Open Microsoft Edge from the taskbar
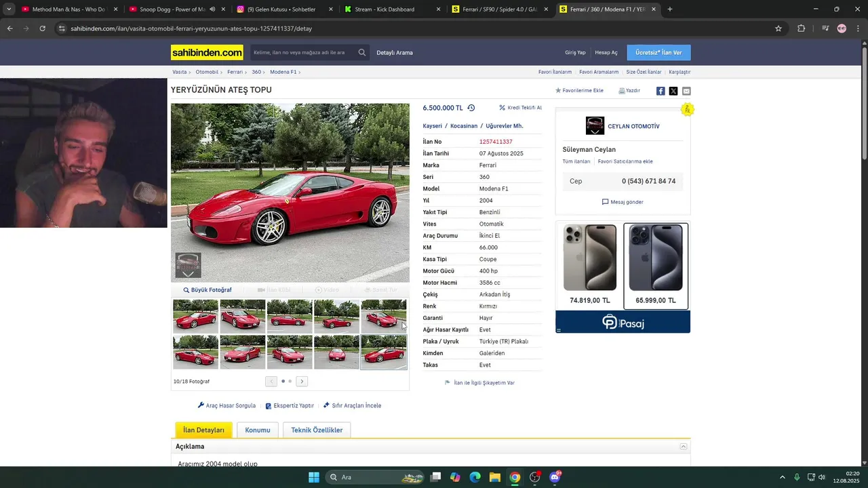 pos(475,477)
